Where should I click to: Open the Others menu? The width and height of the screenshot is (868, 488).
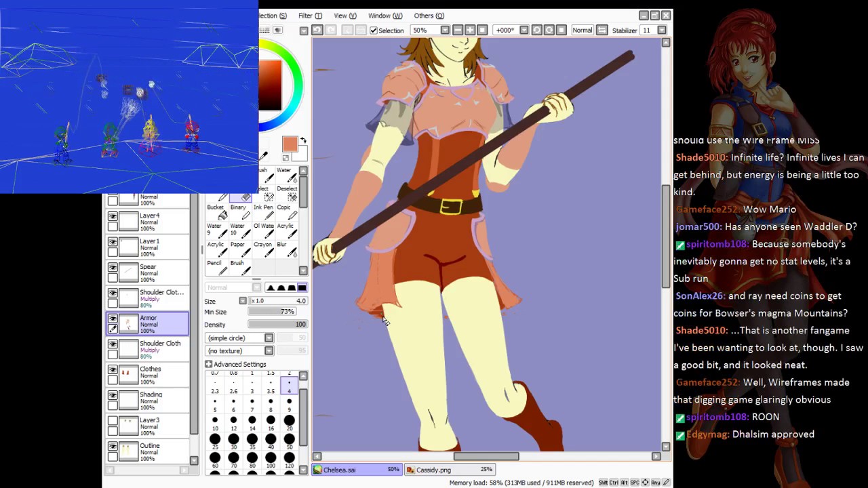click(429, 16)
